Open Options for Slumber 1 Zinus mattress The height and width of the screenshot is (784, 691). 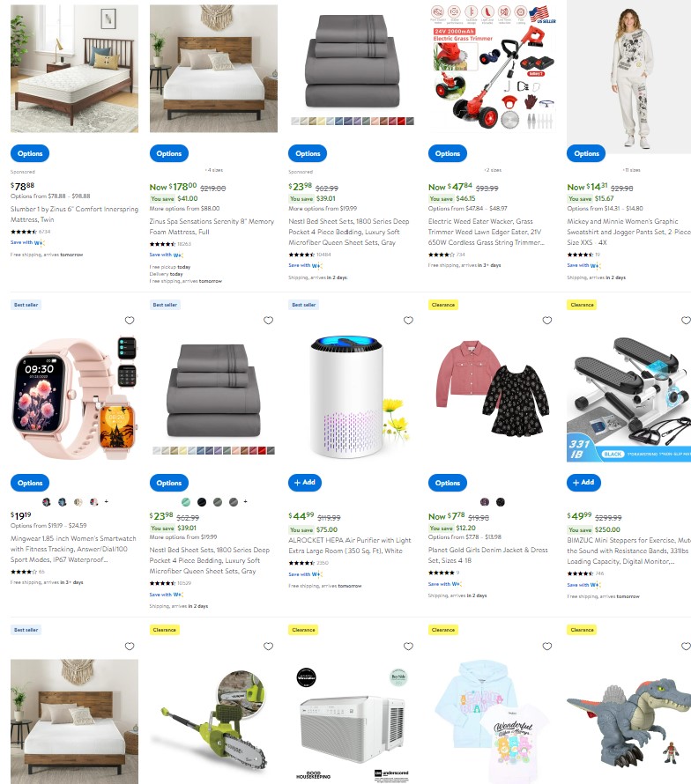point(30,153)
